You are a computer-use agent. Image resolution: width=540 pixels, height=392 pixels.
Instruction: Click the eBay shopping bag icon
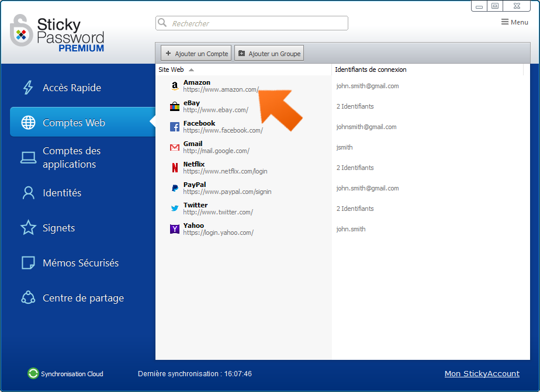coord(175,107)
